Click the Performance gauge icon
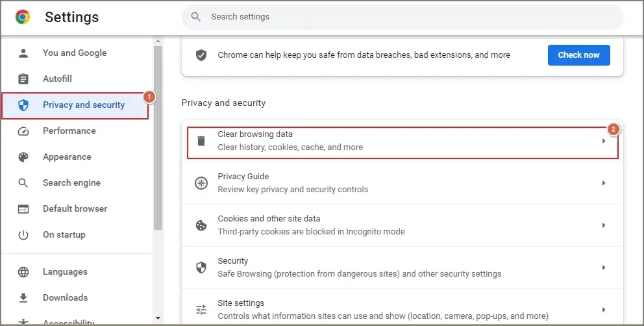This screenshot has height=326, width=644. coord(23,131)
